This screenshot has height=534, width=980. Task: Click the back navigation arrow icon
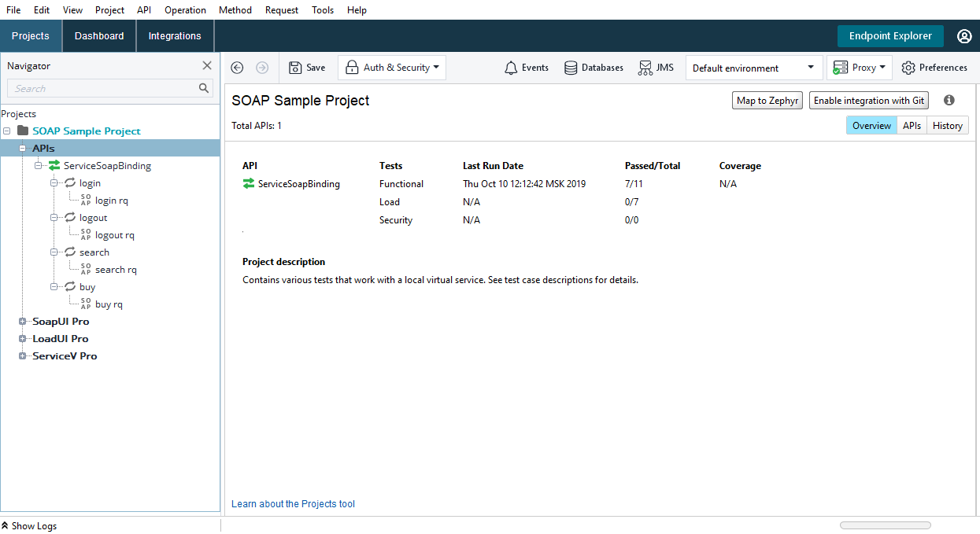tap(237, 68)
